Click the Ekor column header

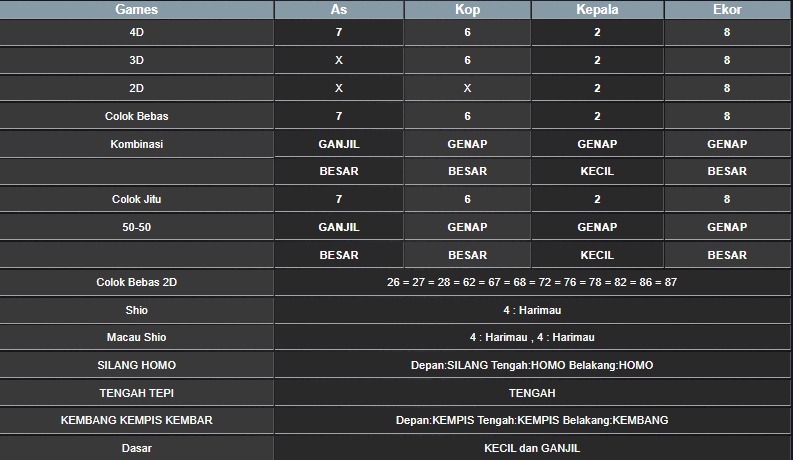pos(727,10)
